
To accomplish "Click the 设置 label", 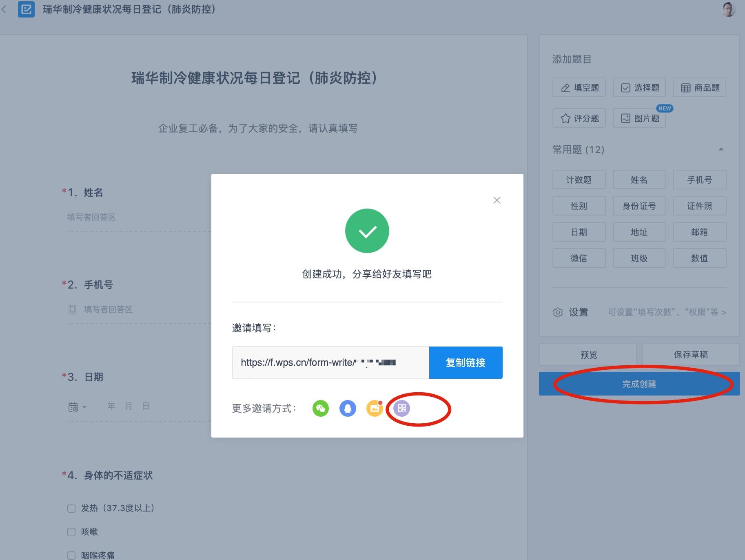I will point(579,312).
